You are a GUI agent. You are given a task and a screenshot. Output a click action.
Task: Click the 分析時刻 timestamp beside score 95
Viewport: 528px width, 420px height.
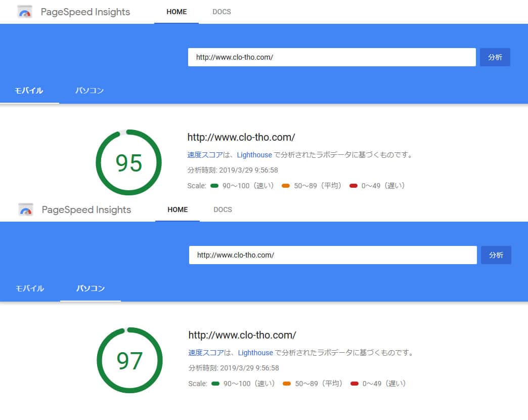click(233, 170)
